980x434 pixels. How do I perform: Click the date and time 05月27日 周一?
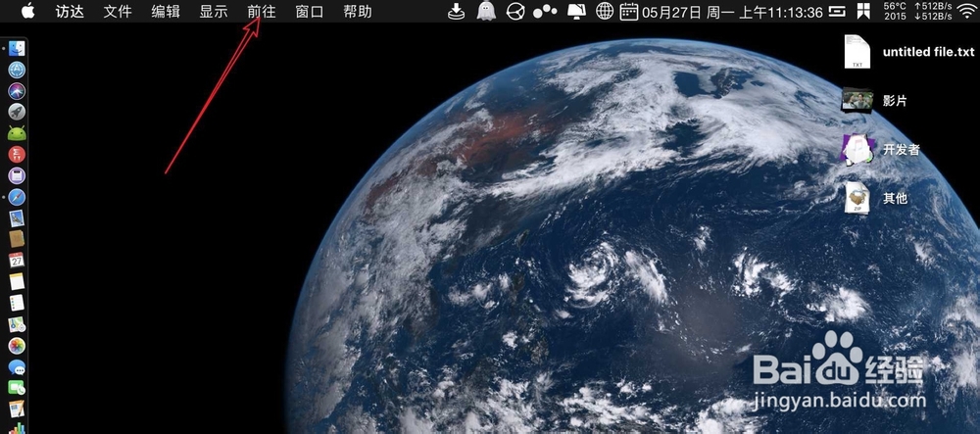pyautogui.click(x=731, y=12)
